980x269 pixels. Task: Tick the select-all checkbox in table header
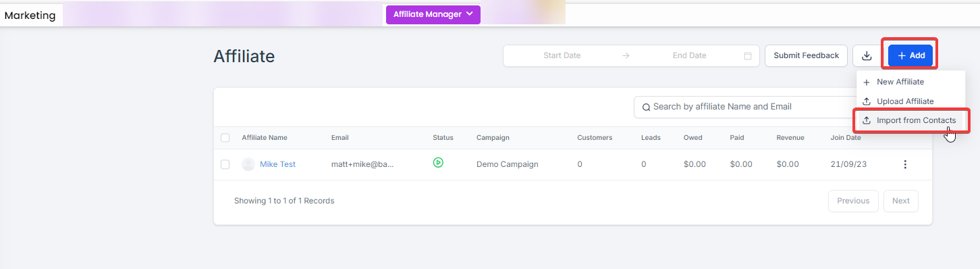pyautogui.click(x=225, y=138)
